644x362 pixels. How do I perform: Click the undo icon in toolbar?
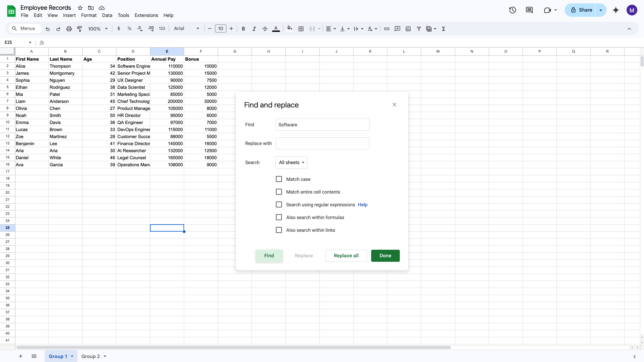pos(47,29)
